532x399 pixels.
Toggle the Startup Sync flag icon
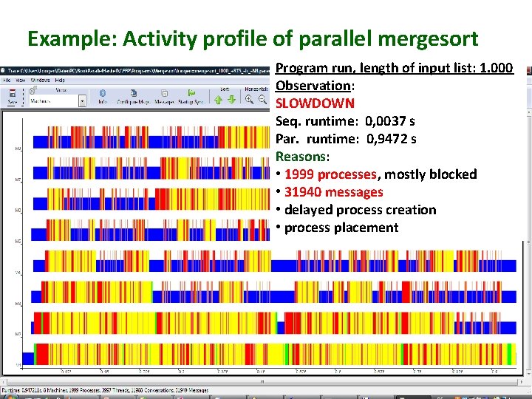click(191, 92)
